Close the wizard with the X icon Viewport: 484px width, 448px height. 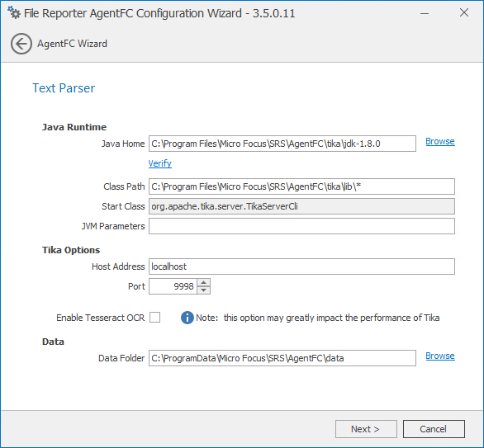(x=464, y=12)
